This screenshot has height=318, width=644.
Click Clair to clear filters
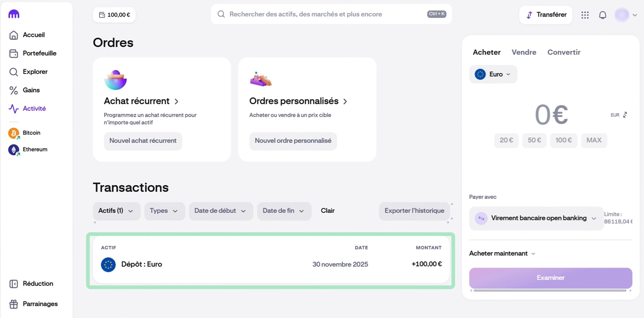click(328, 211)
